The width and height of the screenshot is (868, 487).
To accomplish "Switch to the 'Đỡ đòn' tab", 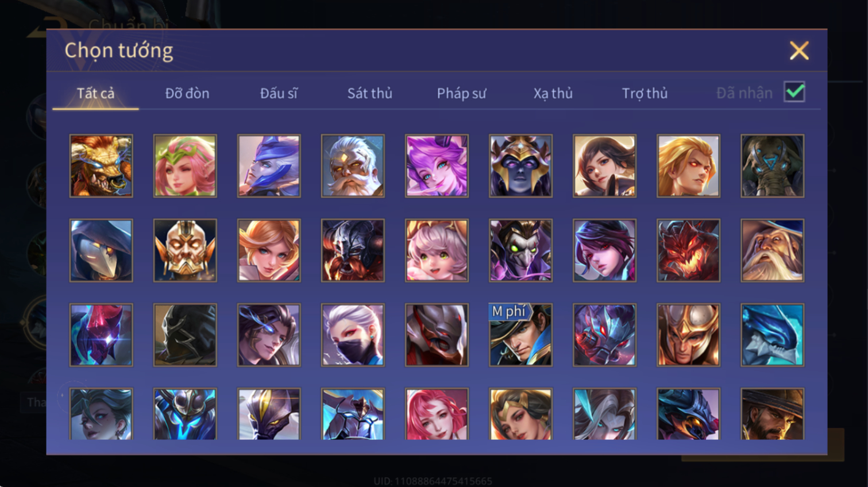I will pos(187,93).
